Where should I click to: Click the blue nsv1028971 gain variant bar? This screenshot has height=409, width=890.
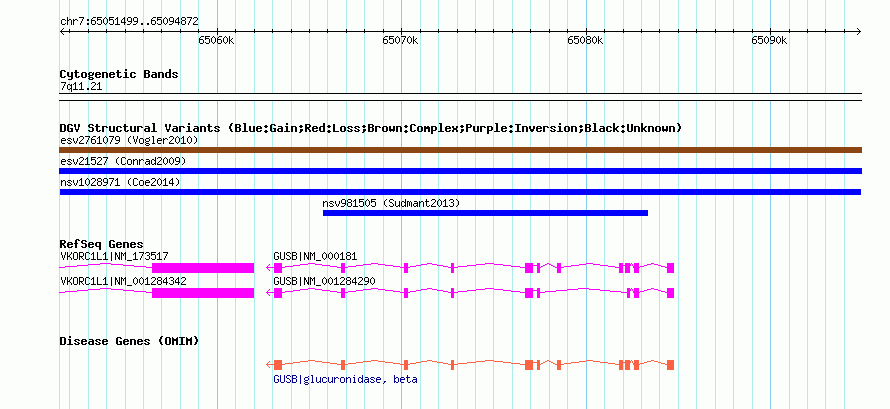coord(461,192)
